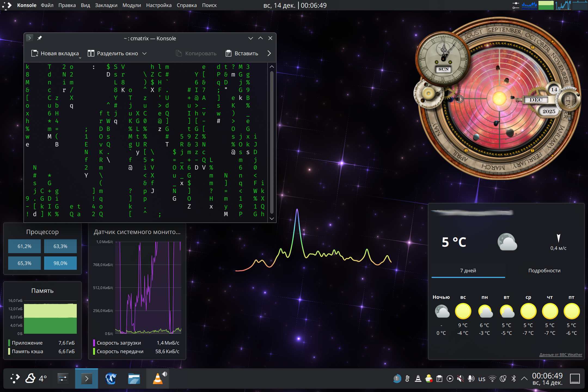This screenshot has width=588, height=392.
Task: Switch to Подробности weather tab
Action: click(544, 271)
